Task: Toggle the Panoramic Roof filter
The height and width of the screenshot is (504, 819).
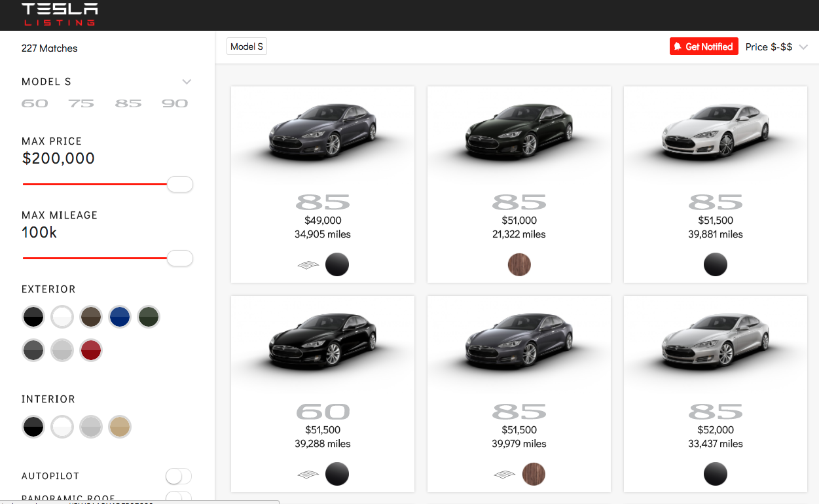Action: click(x=178, y=497)
